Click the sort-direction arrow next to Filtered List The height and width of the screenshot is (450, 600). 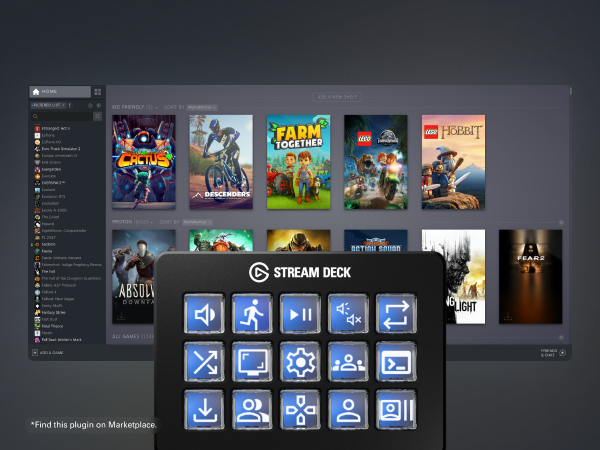70,105
